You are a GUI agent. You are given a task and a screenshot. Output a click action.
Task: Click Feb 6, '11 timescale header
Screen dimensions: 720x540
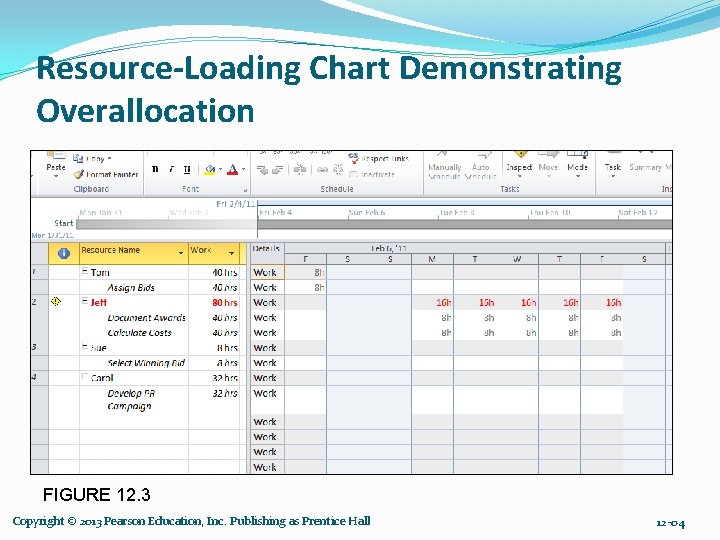[389, 248]
